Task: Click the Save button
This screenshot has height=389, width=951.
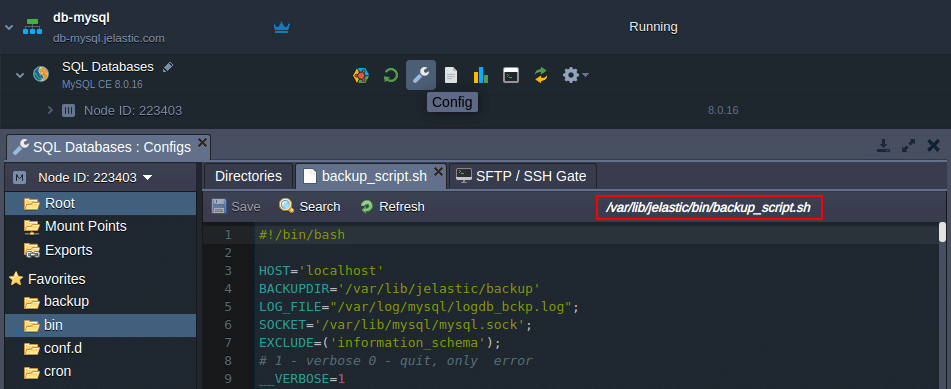Action: coord(237,206)
